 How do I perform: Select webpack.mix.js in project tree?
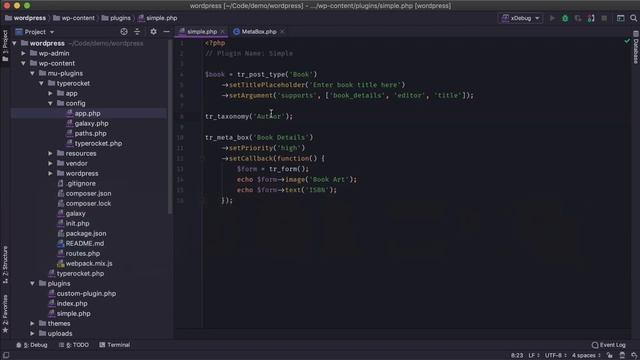[x=89, y=263]
